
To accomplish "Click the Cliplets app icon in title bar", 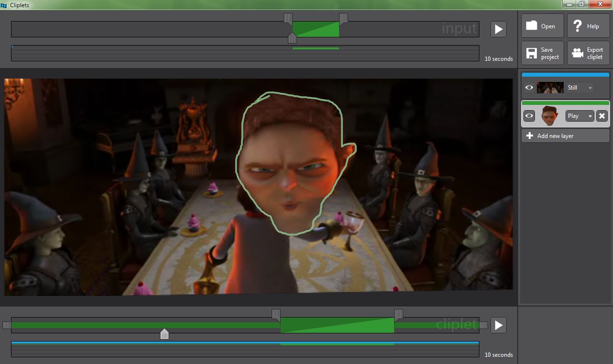I will pyautogui.click(x=4, y=5).
